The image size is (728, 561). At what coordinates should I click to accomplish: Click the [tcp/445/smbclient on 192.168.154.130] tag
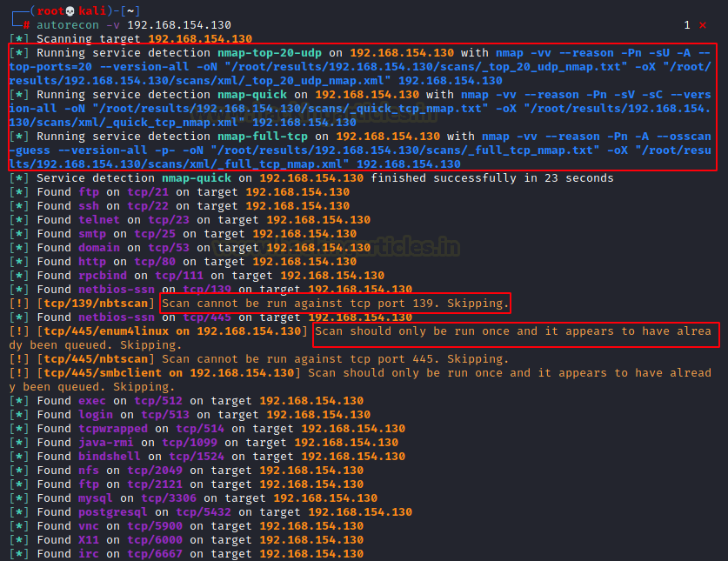pyautogui.click(x=169, y=373)
